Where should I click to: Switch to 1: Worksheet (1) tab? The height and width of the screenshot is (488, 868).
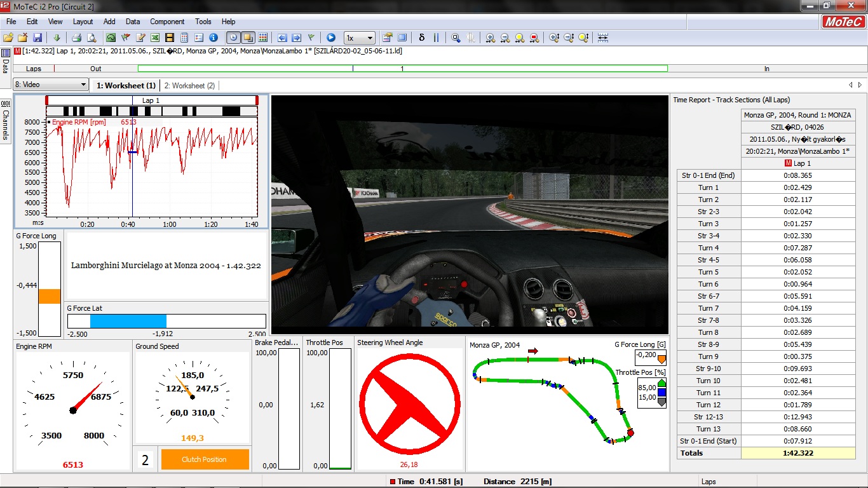click(126, 85)
